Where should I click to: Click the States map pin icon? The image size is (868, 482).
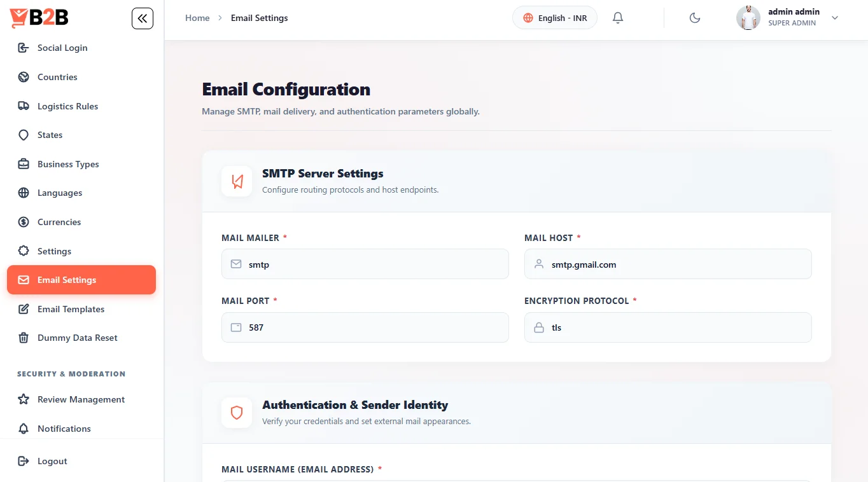pyautogui.click(x=24, y=135)
